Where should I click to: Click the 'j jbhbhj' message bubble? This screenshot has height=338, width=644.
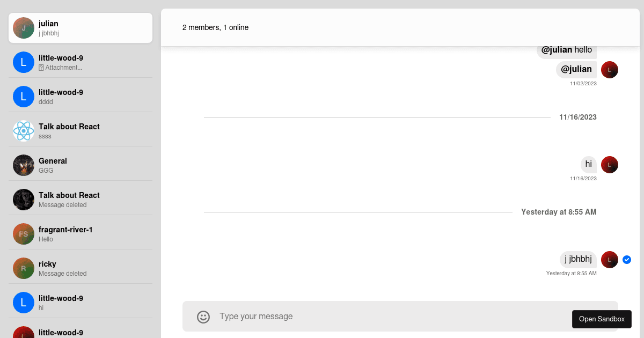(578, 260)
